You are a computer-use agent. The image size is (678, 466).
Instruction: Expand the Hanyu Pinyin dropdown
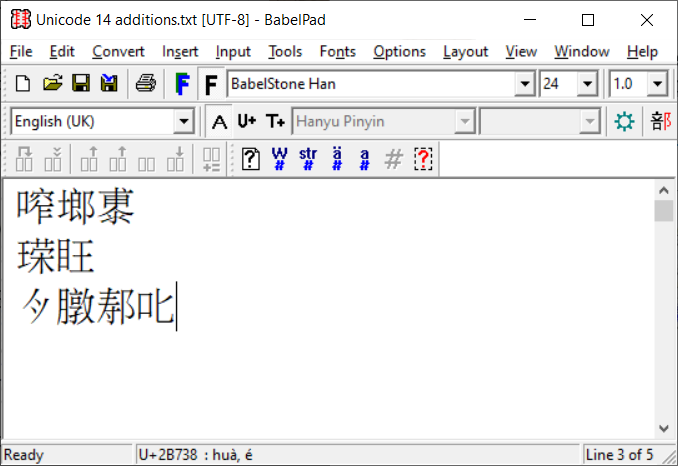pos(464,121)
